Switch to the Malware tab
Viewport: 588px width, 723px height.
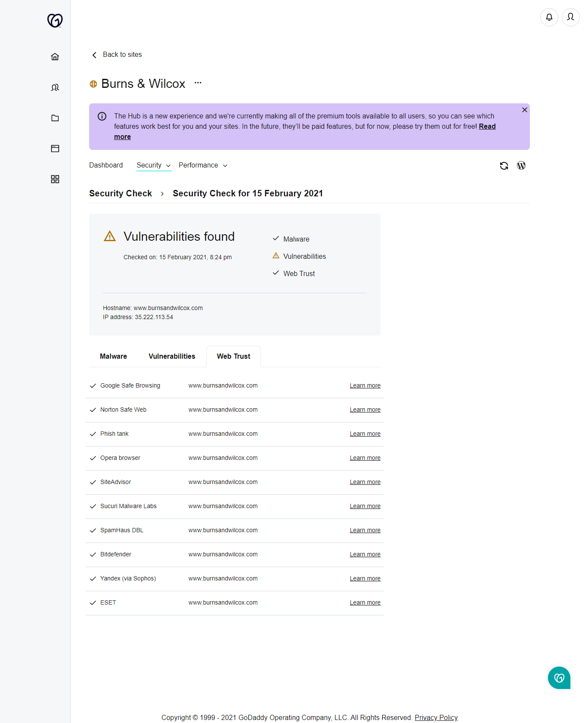point(113,357)
